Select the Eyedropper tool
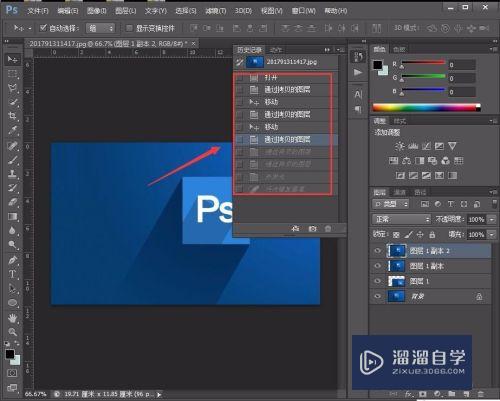The image size is (500, 401). pos(12,130)
